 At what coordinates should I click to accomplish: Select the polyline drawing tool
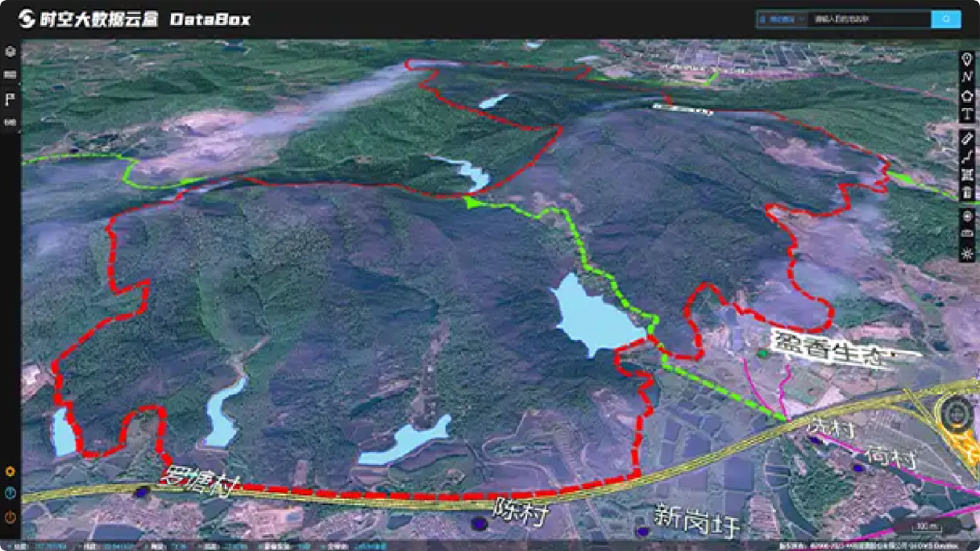click(x=967, y=77)
